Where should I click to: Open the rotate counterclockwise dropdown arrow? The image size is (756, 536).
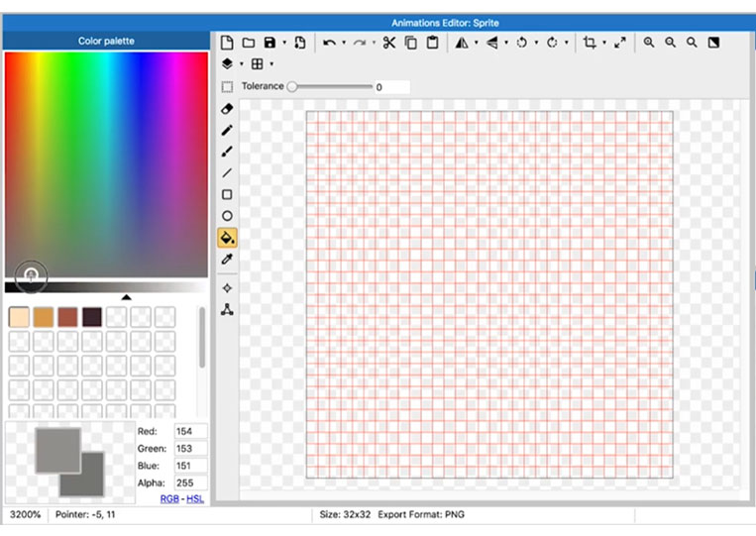(536, 43)
